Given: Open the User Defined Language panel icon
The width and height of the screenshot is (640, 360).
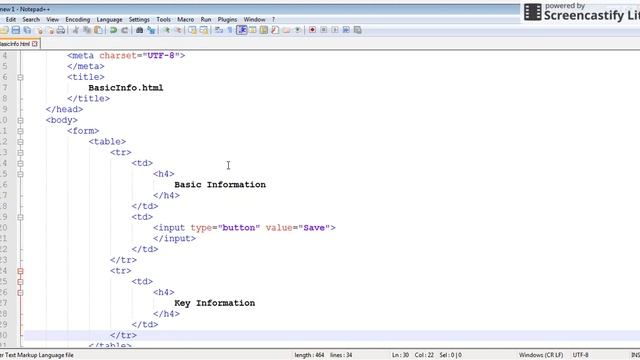Looking at the screenshot, I should (253, 30).
